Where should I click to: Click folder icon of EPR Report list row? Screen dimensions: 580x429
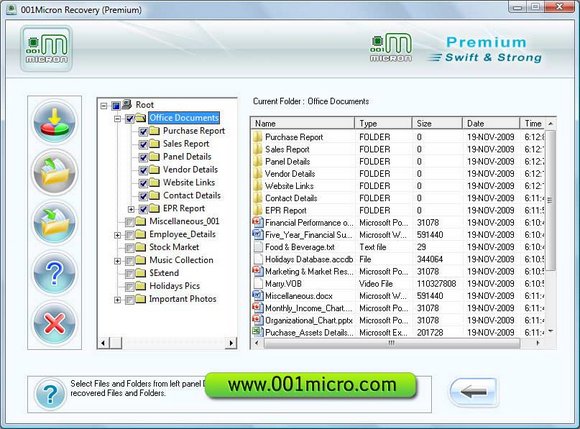point(257,210)
